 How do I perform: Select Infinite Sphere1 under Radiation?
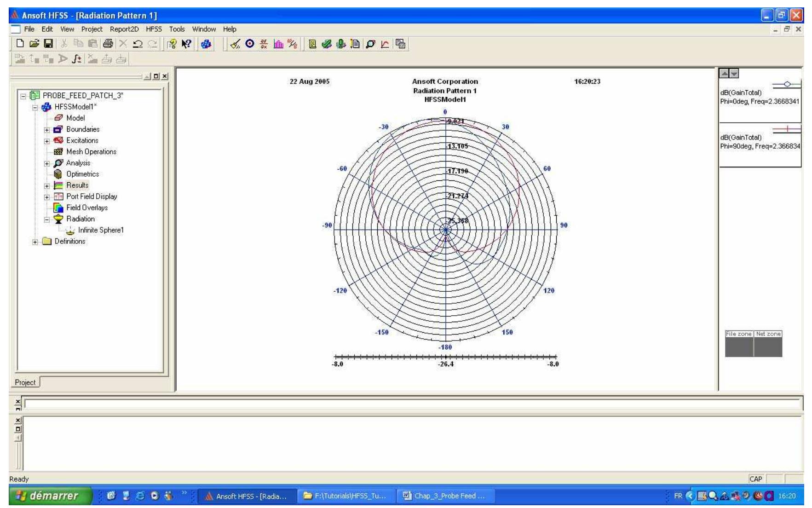101,230
